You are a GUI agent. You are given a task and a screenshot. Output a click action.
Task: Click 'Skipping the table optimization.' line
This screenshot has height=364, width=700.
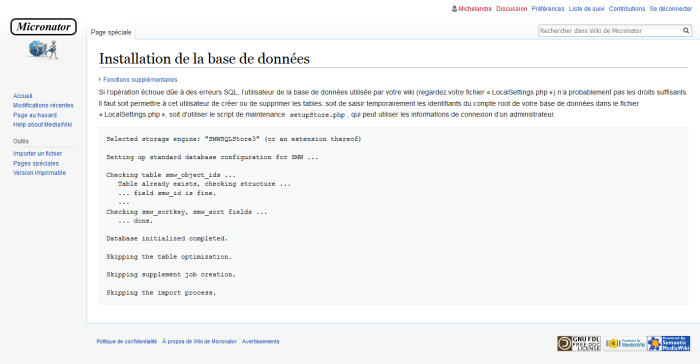tap(169, 257)
